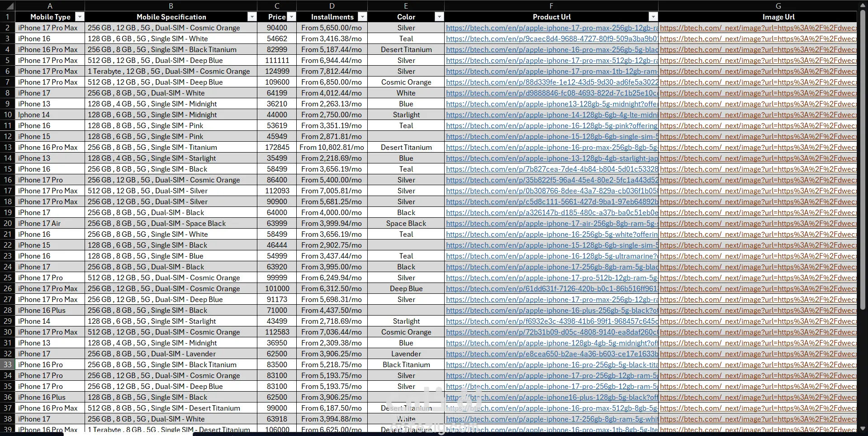The image size is (868, 436).
Task: Click the vertical scrollbar down arrow
Action: [x=863, y=428]
